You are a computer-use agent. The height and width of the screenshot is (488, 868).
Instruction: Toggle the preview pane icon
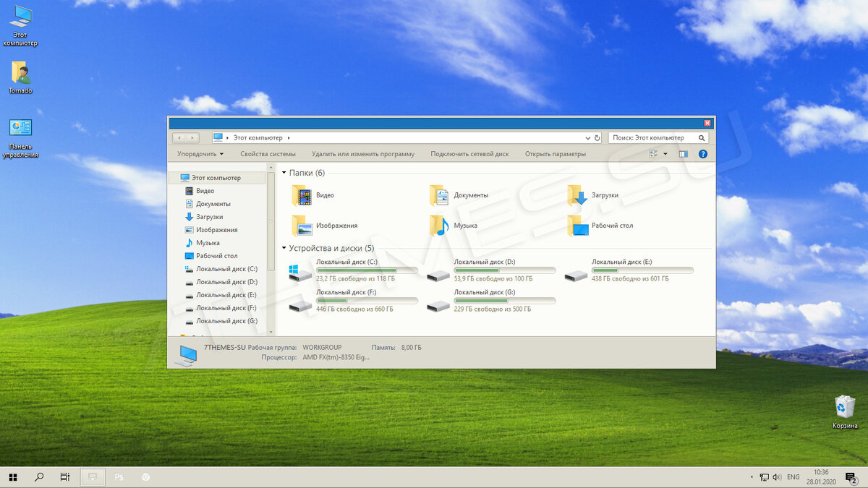(684, 154)
